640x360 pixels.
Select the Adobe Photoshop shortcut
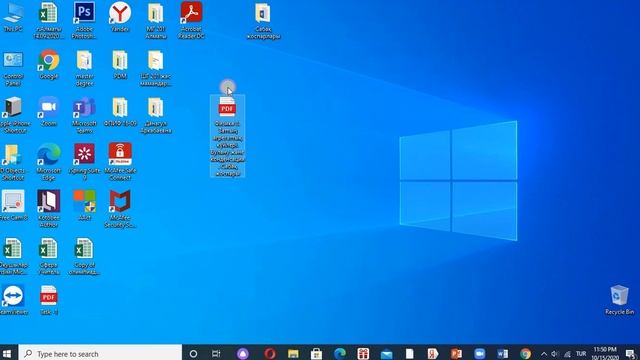point(84,20)
